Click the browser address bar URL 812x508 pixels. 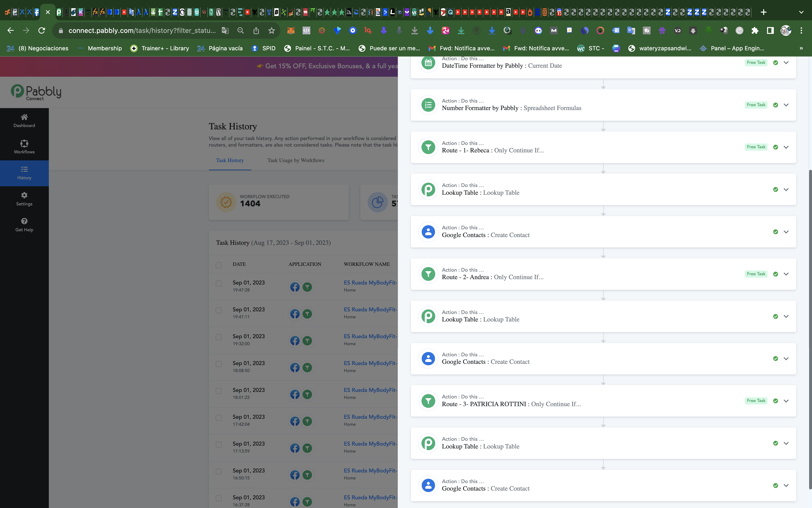coord(142,30)
